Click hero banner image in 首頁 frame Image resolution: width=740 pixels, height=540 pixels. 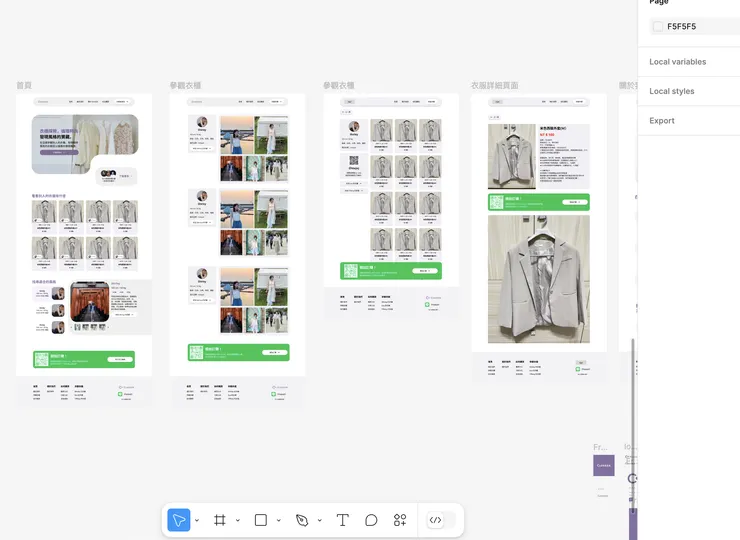(x=85, y=144)
